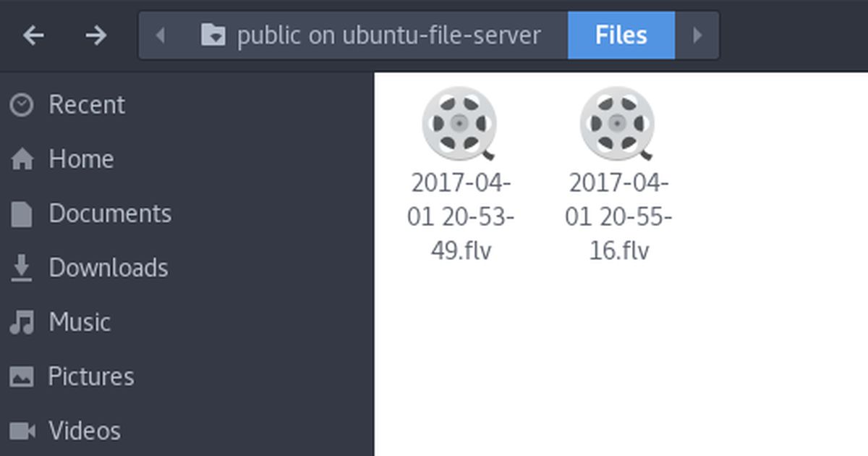Select the Files path segment
The height and width of the screenshot is (456, 868).
[x=621, y=35]
